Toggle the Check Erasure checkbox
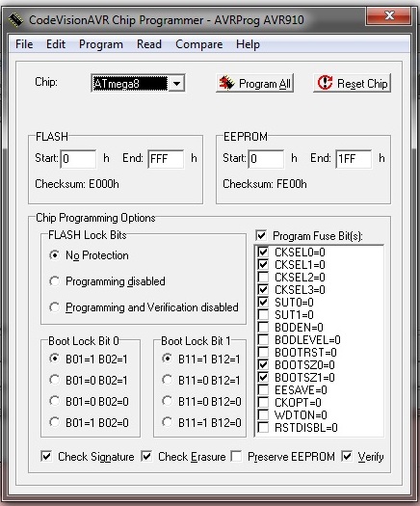This screenshot has height=506, width=420. click(146, 456)
